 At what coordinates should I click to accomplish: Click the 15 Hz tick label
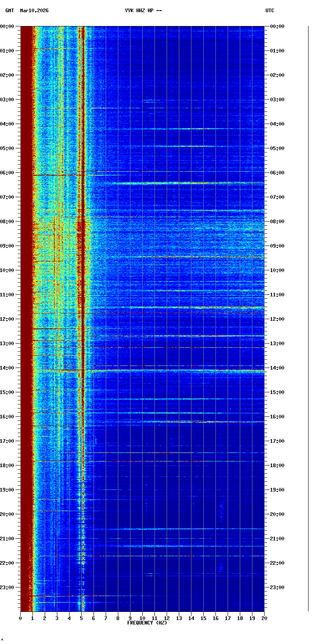pyautogui.click(x=203, y=618)
